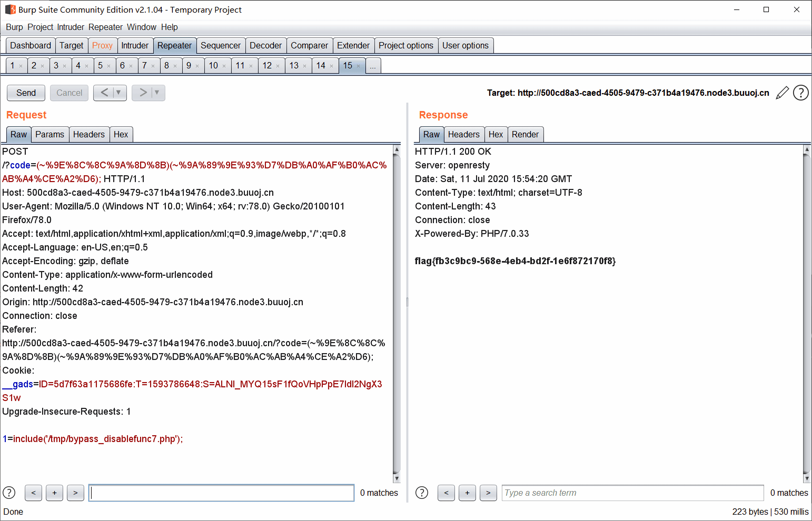Switch response view to Render
812x521 pixels.
(525, 134)
